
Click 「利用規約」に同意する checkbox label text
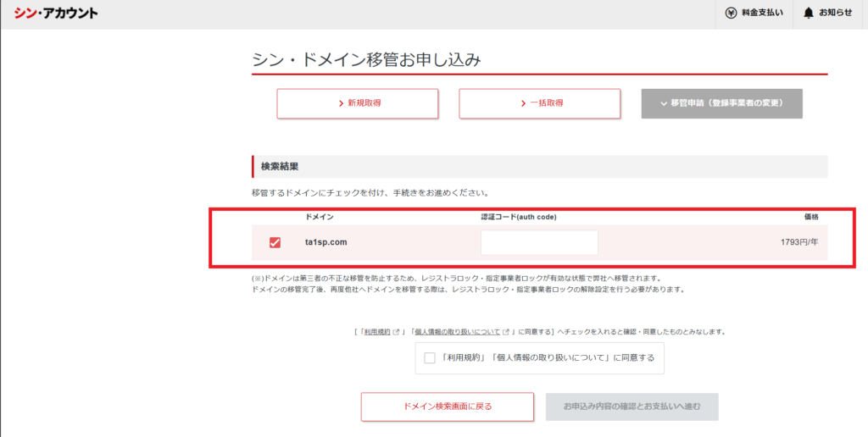(548, 358)
